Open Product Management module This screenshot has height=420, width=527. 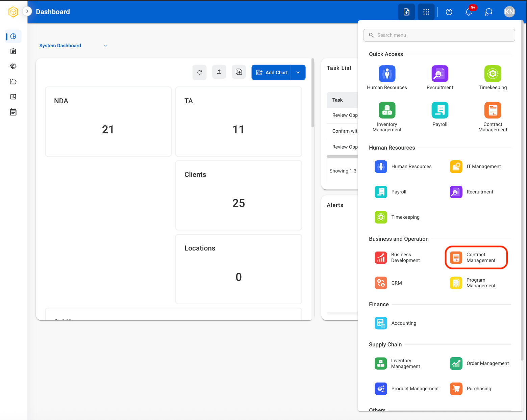click(x=407, y=389)
